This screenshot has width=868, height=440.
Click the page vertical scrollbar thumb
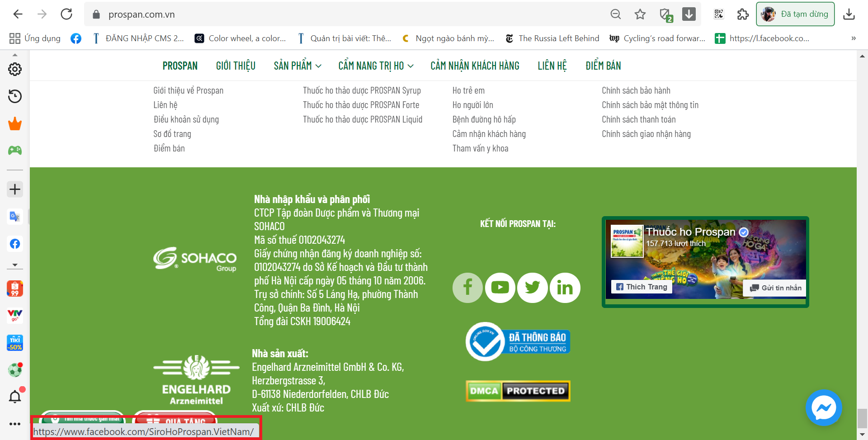(x=862, y=418)
